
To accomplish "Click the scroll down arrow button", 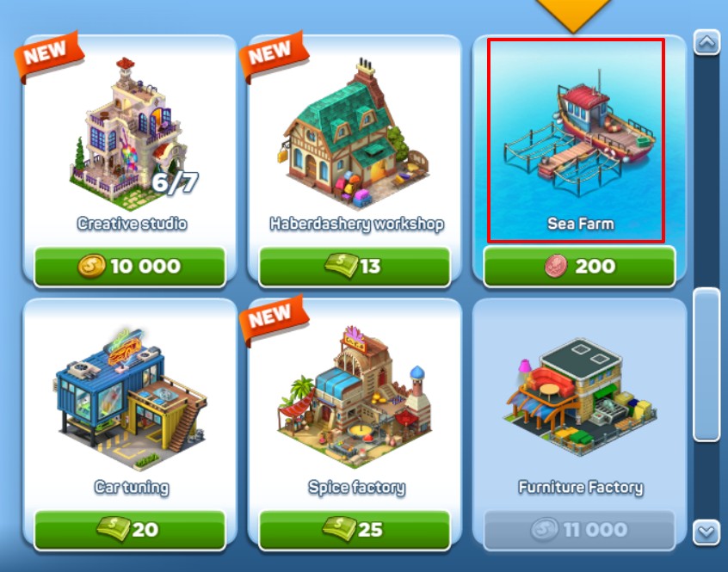I will (706, 532).
